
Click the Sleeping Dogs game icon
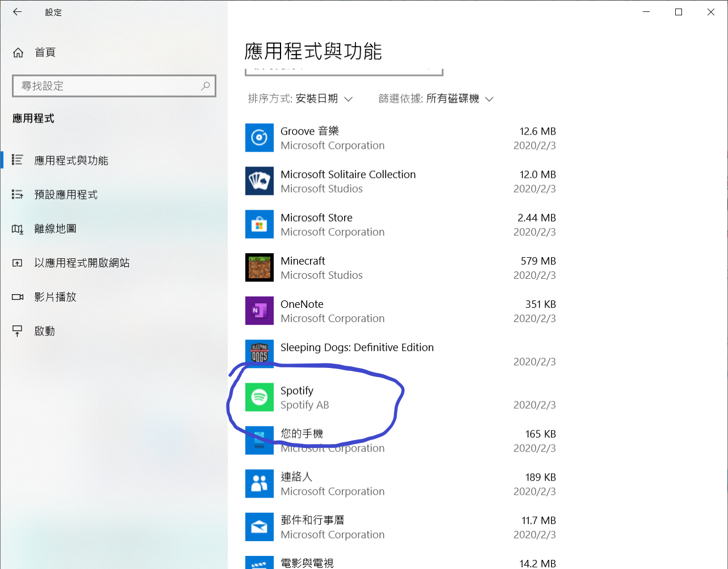(260, 353)
